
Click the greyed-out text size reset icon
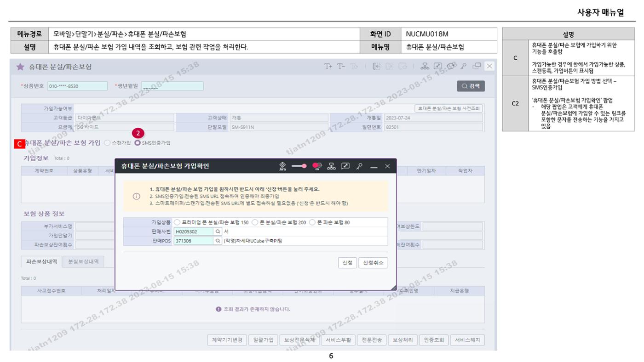pos(354,67)
